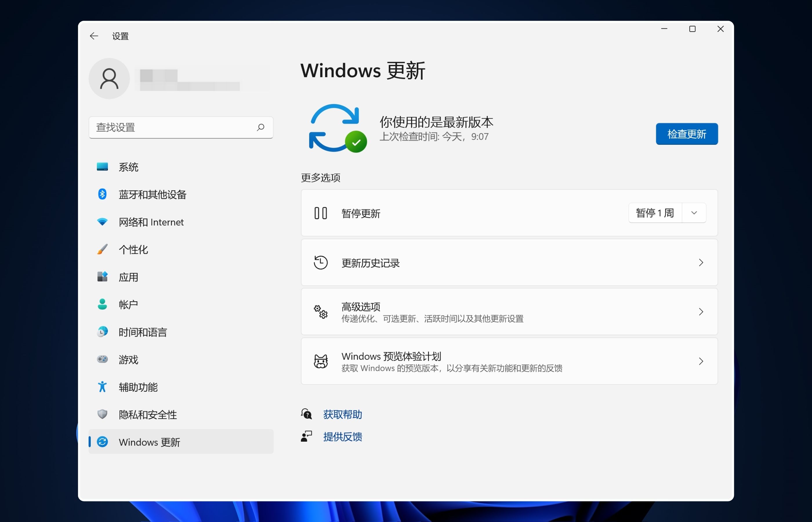
Task: Open 高级选项 via its right chevron
Action: 701,311
